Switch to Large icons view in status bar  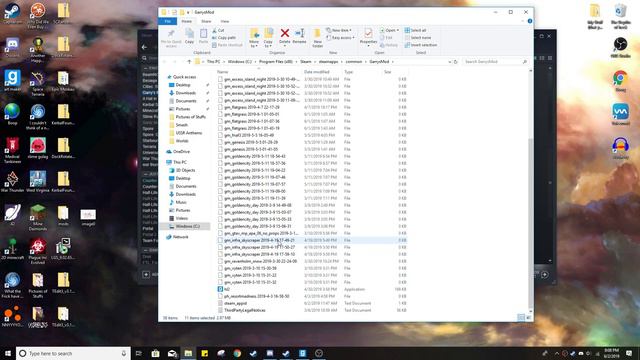coord(529,318)
